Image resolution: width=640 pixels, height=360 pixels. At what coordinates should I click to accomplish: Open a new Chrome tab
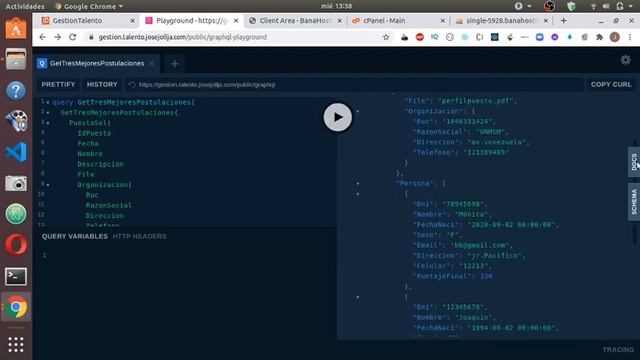tap(563, 20)
